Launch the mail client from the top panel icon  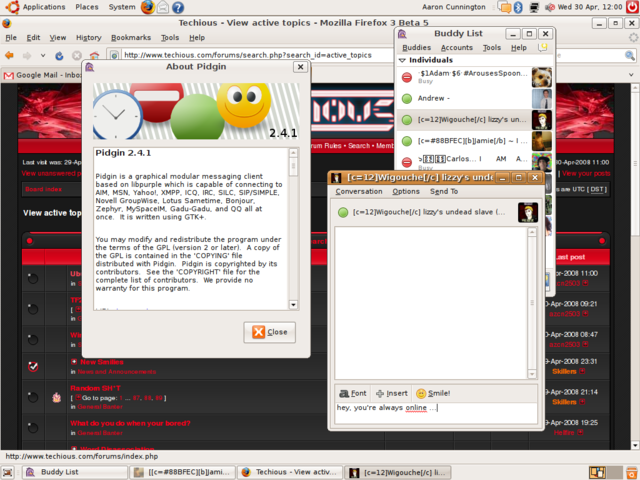click(163, 7)
